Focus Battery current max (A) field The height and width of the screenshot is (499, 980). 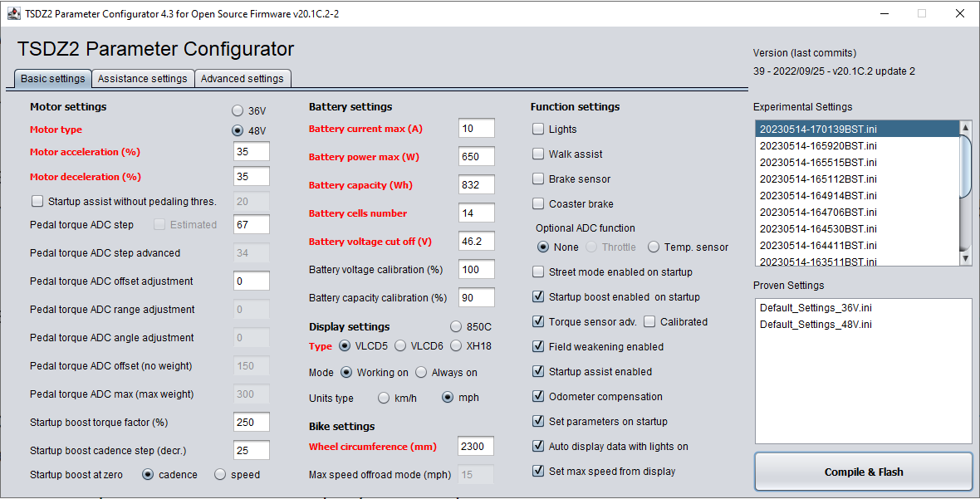click(x=476, y=128)
